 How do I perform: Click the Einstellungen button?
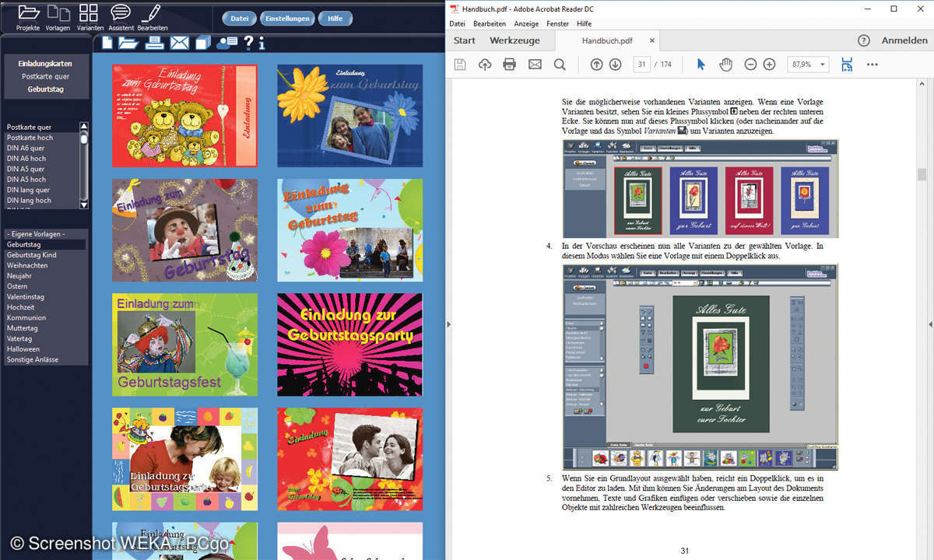click(x=288, y=18)
